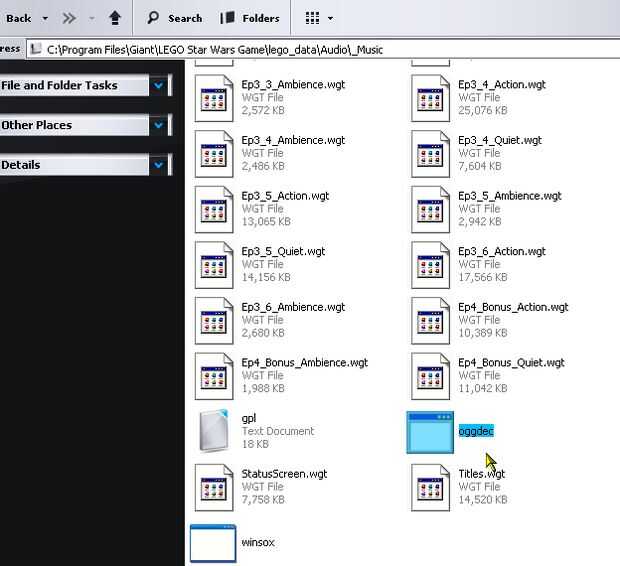Open the Search pane
This screenshot has height=566, width=620.
tap(175, 18)
